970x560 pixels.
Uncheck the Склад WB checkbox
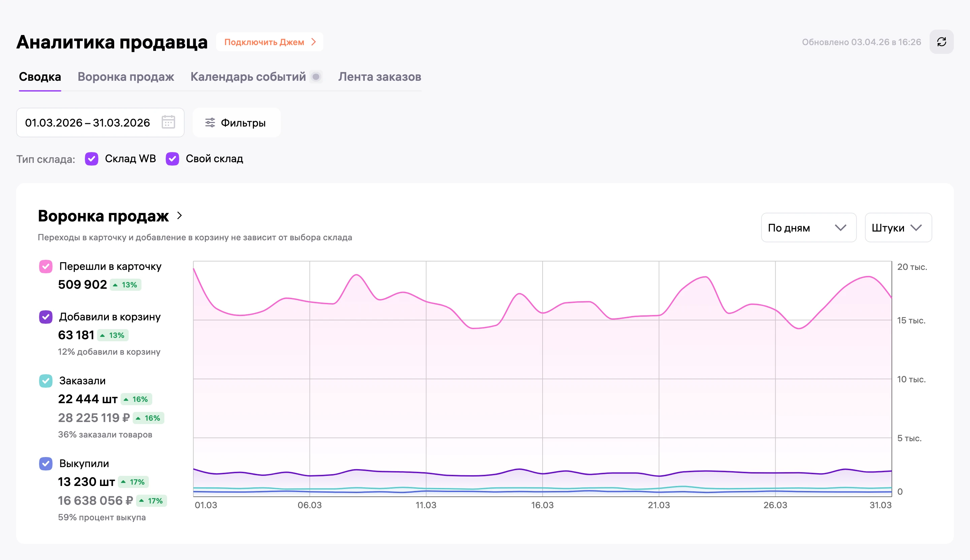click(92, 159)
